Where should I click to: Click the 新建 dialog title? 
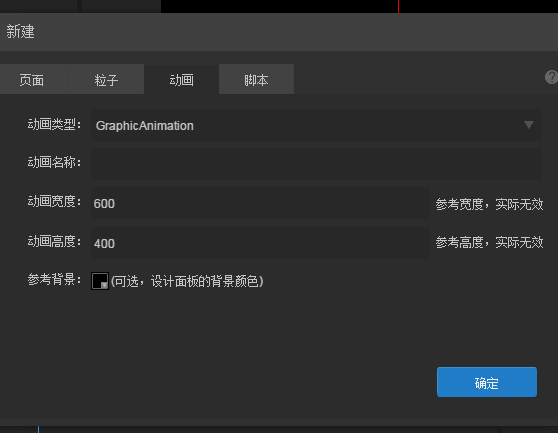[x=20, y=32]
